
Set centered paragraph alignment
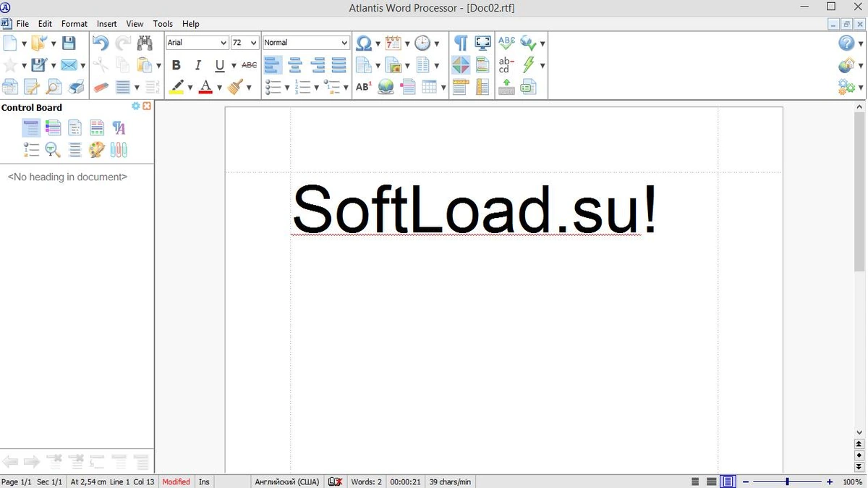point(295,65)
